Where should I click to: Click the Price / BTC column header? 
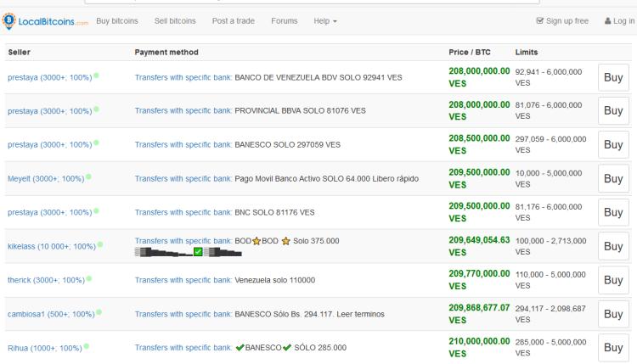click(470, 53)
